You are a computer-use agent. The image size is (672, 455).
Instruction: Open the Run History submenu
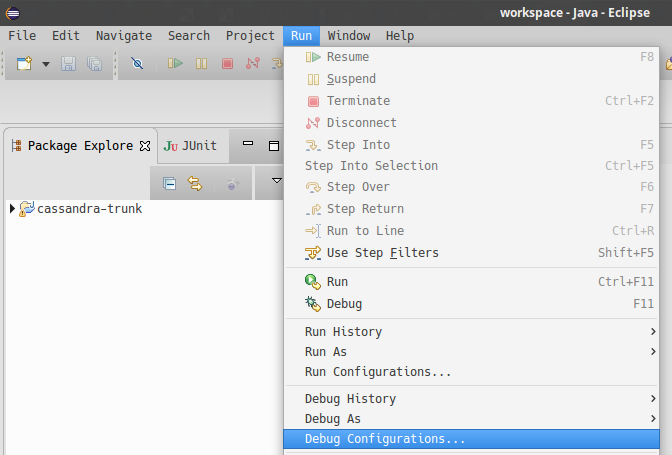(x=343, y=332)
